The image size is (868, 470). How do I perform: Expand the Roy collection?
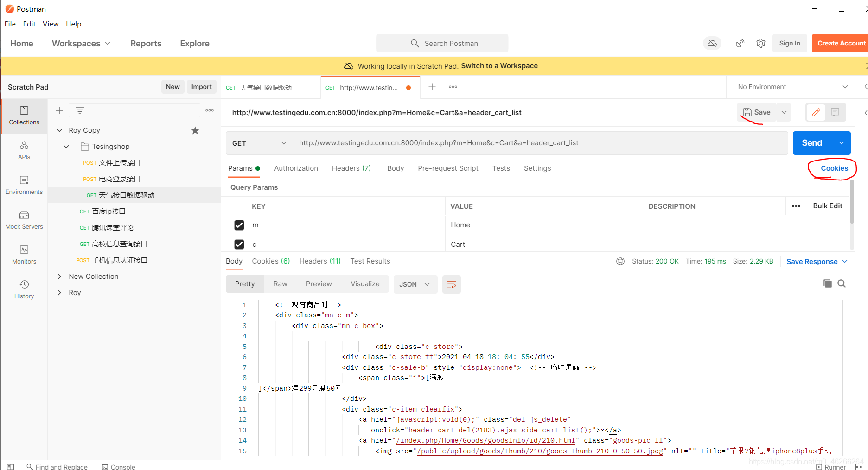tap(59, 293)
